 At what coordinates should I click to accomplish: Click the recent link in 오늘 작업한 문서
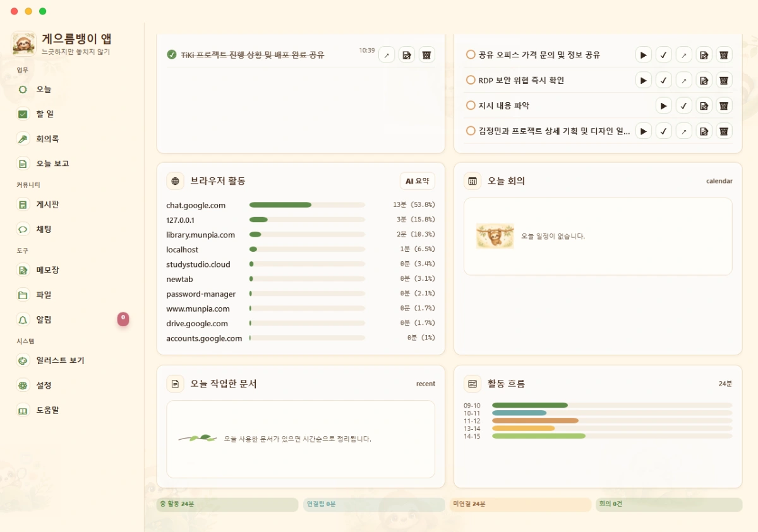[426, 384]
